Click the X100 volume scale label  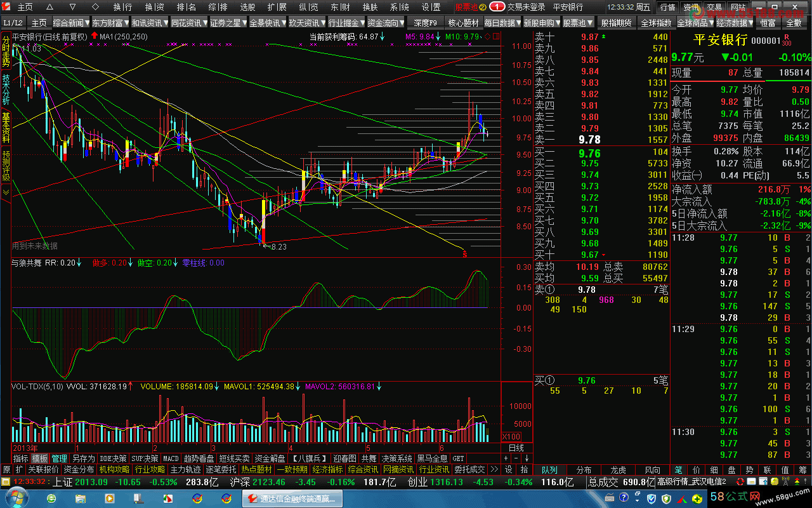(x=511, y=437)
